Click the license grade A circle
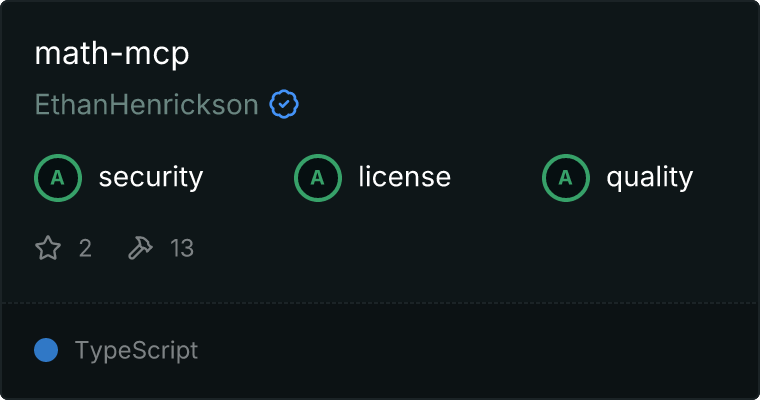This screenshot has height=400, width=760. coord(318,178)
